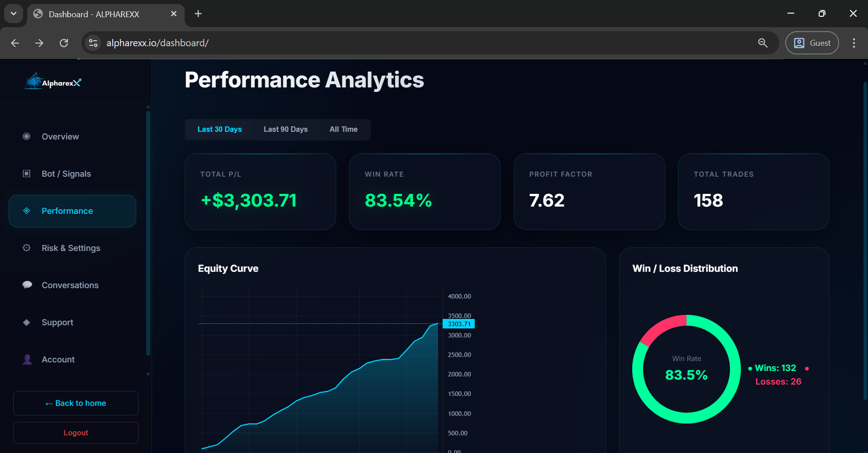Click the Logout button
This screenshot has width=868, height=453.
(x=76, y=433)
